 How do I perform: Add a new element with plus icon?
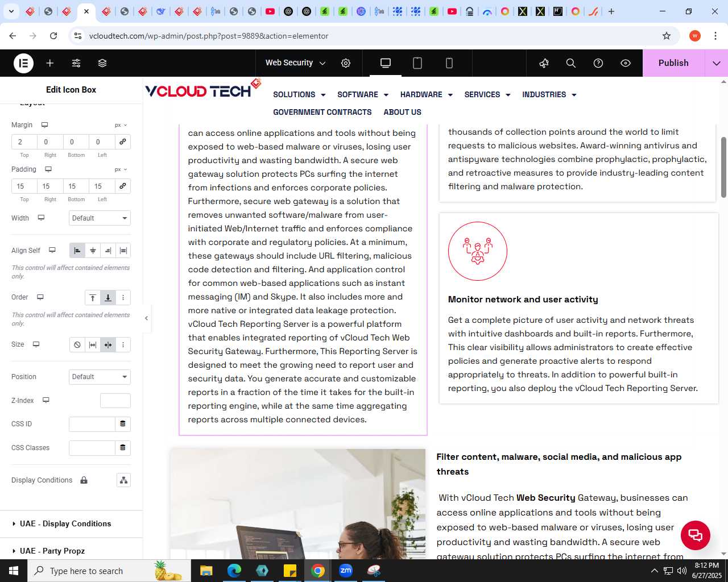[x=50, y=63]
